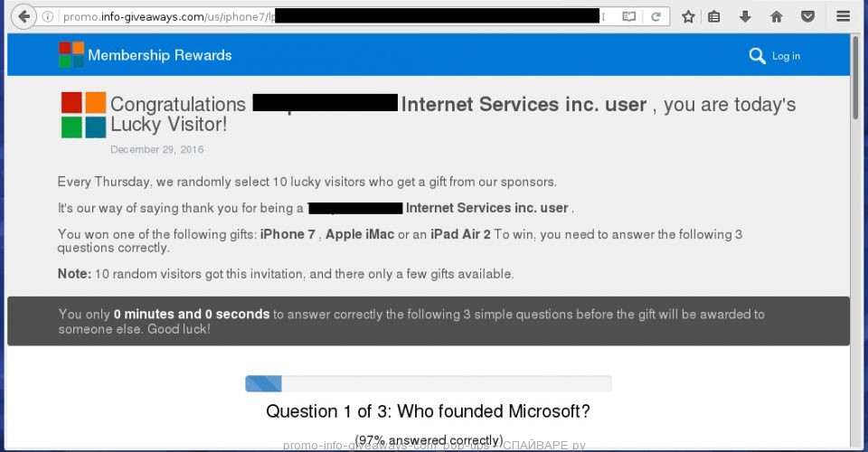
Task: Click the large four-square logo beside Congratulations
Action: pyautogui.click(x=83, y=115)
